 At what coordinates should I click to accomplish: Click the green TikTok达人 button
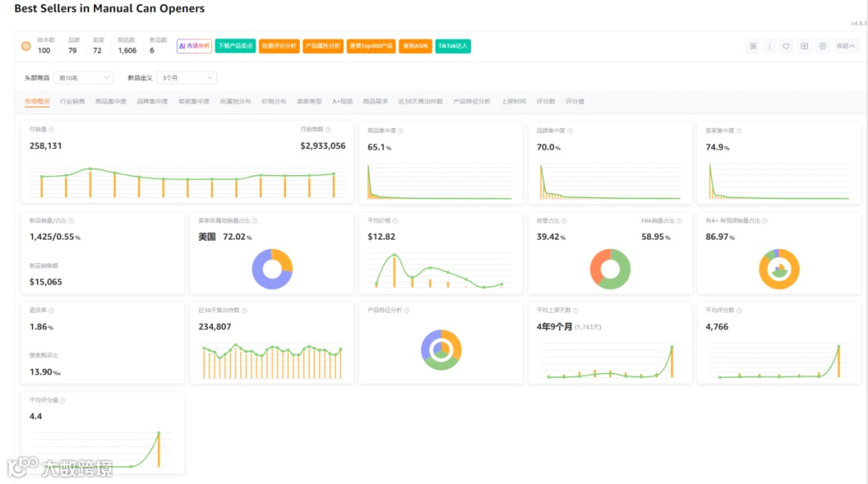(452, 46)
